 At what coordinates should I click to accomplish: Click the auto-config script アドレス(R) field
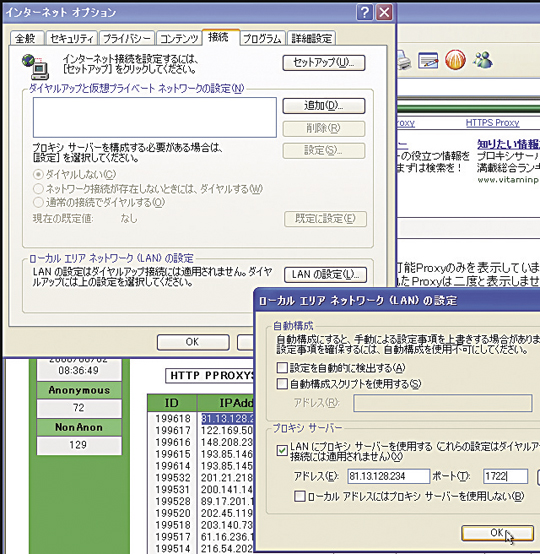point(443,403)
